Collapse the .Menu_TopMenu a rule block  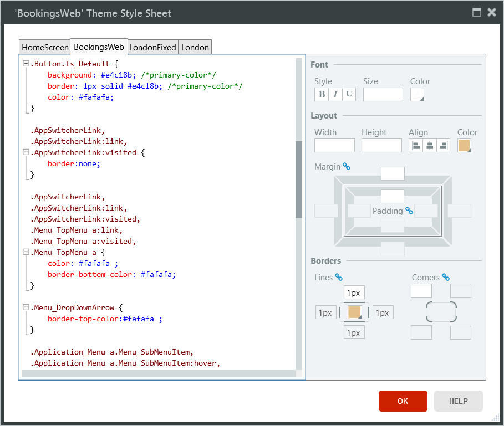26,252
